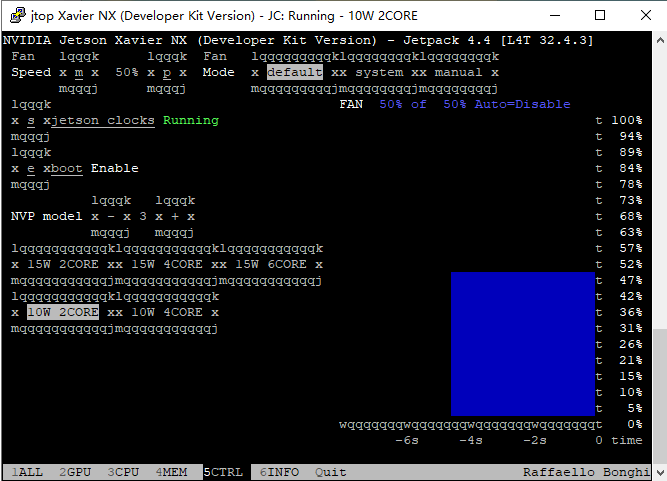This screenshot has height=481, width=667.
Task: Minimize the jtop window
Action: (x=555, y=15)
